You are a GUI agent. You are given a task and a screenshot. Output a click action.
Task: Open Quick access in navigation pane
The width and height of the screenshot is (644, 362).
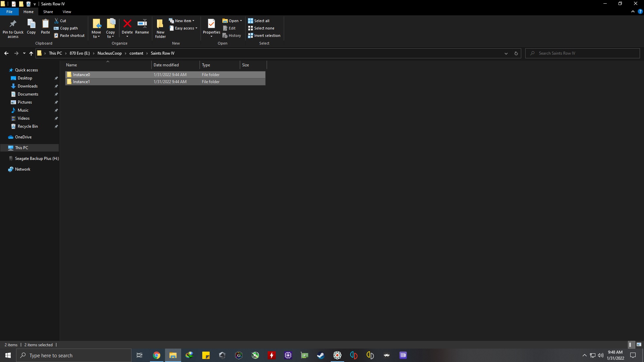pyautogui.click(x=26, y=70)
